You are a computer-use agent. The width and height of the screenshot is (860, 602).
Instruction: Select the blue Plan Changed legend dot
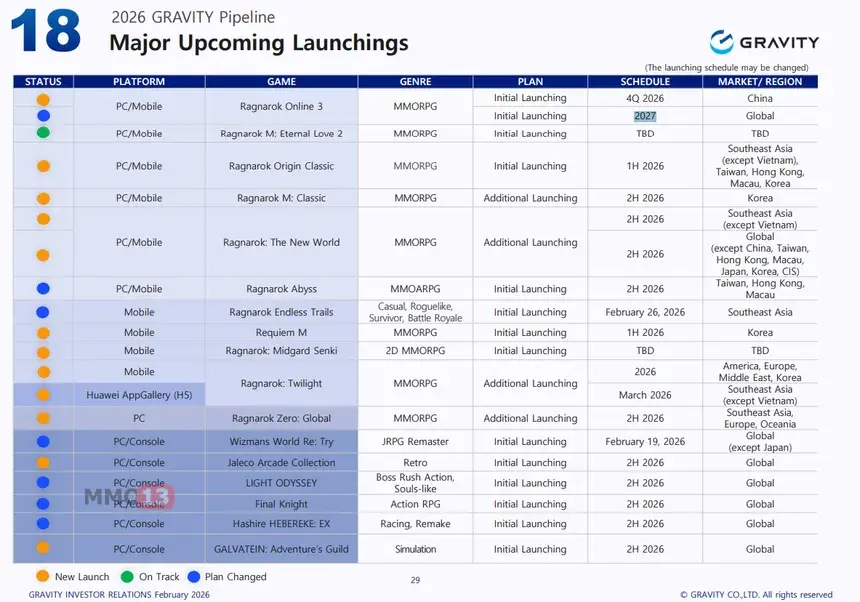pos(192,576)
